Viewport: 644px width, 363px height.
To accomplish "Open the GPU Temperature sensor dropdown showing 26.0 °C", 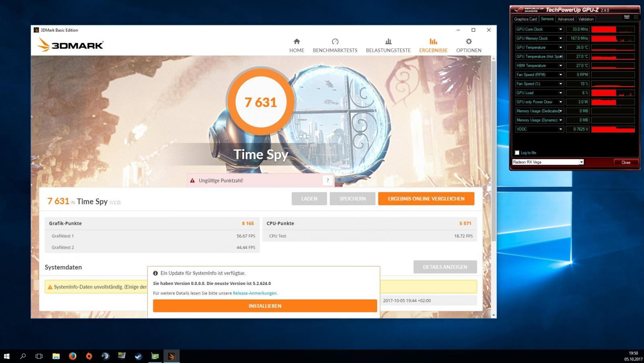I will 560,47.
